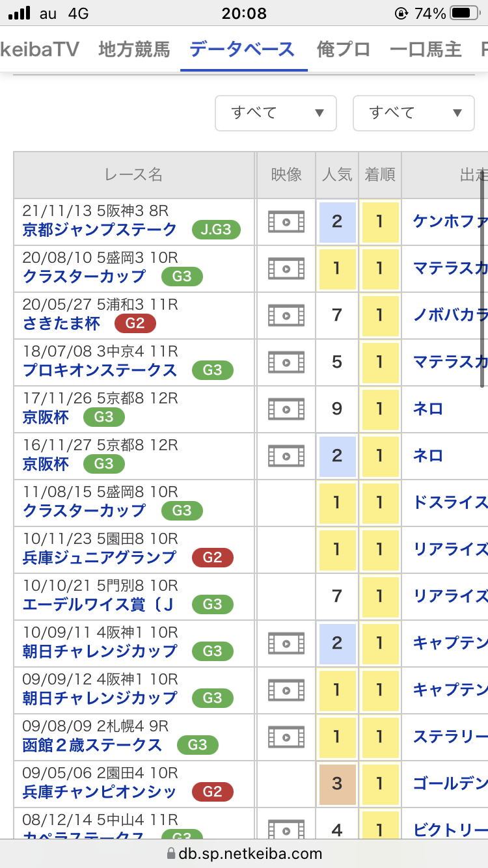This screenshot has height=868, width=488.
Task: Open the 一口馬主 tab
Action: pyautogui.click(x=426, y=49)
